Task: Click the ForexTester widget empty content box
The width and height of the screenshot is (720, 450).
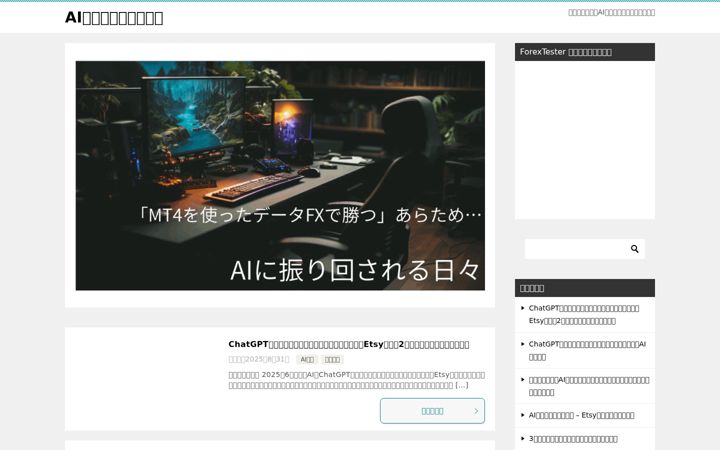Action: (x=585, y=140)
